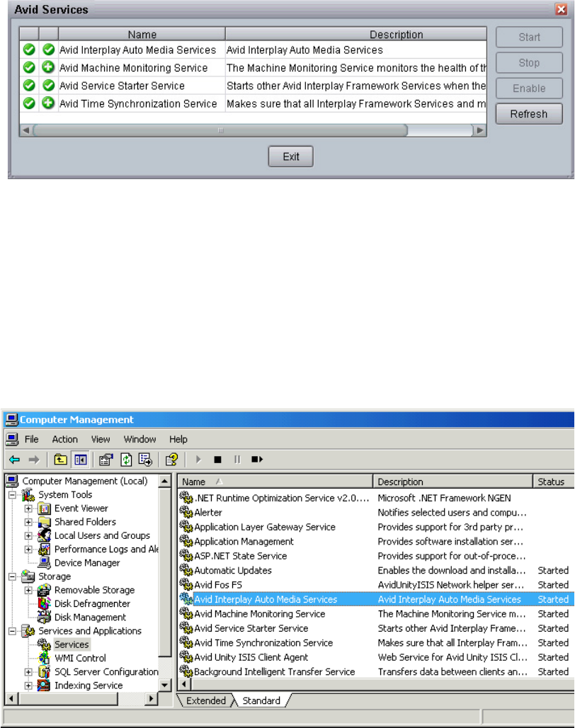Select Application Layer Gateway Service row

(376, 527)
